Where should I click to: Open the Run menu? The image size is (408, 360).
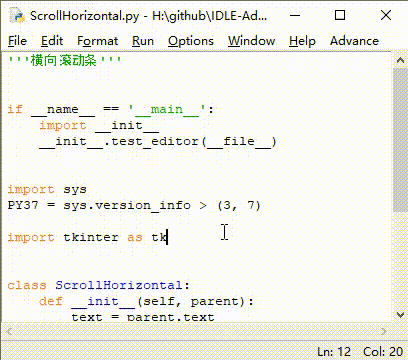click(x=143, y=41)
